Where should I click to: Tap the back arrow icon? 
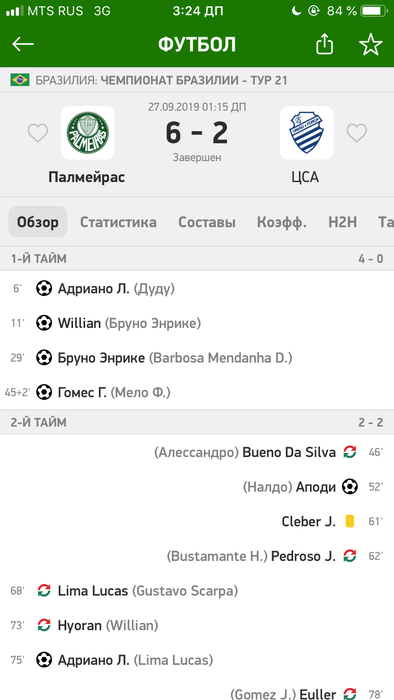click(x=23, y=44)
